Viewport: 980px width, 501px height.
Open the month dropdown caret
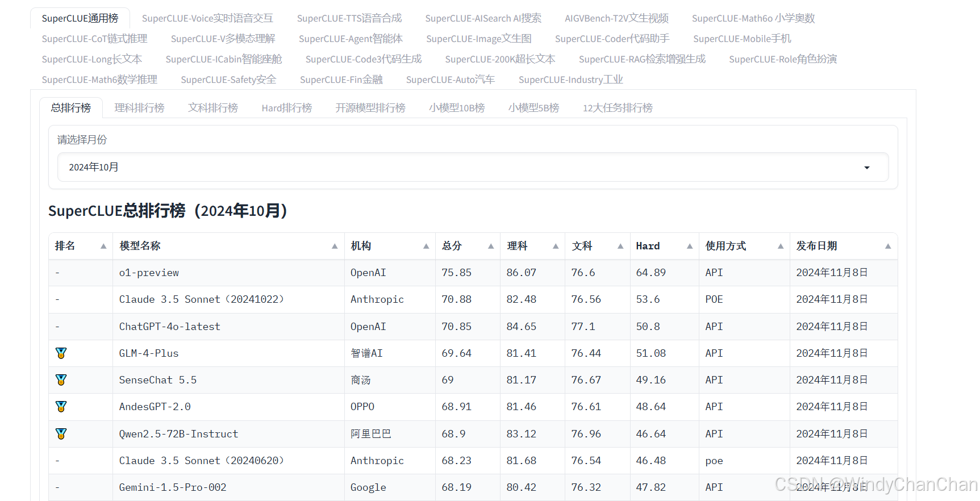pos(867,168)
